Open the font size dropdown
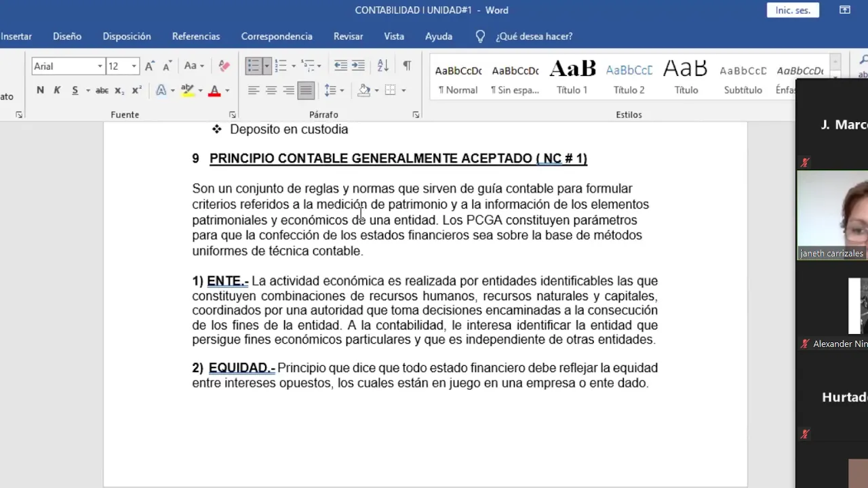 pos(134,66)
